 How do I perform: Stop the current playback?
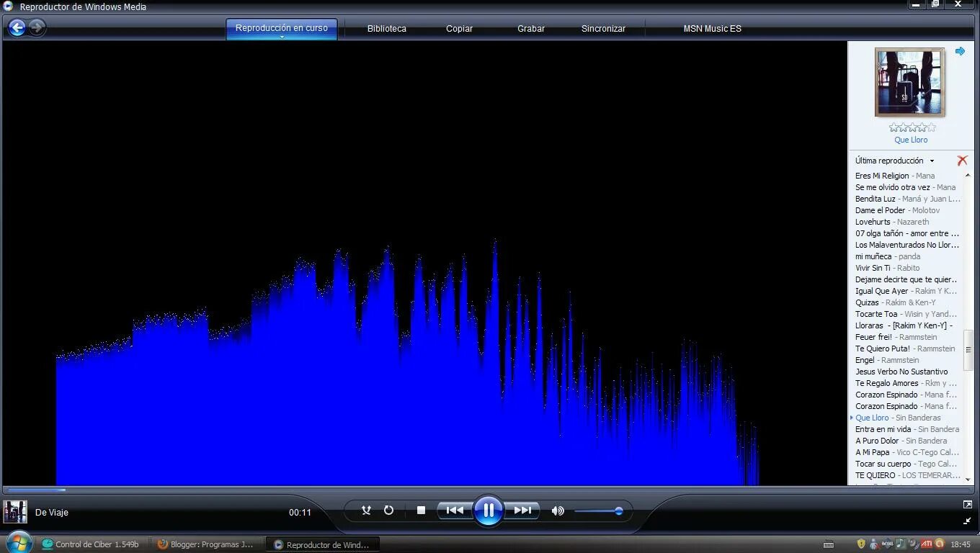point(421,511)
